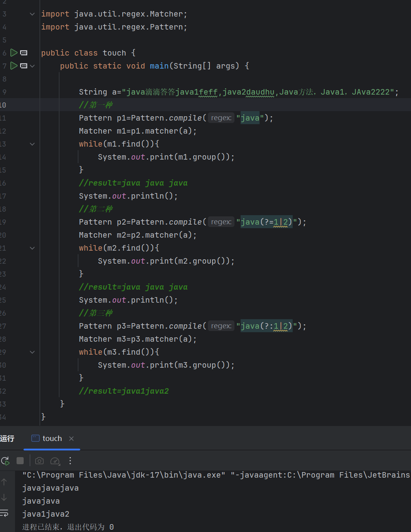Click the gutter marker icon beside class touch
The width and height of the screenshot is (411, 532).
point(24,53)
